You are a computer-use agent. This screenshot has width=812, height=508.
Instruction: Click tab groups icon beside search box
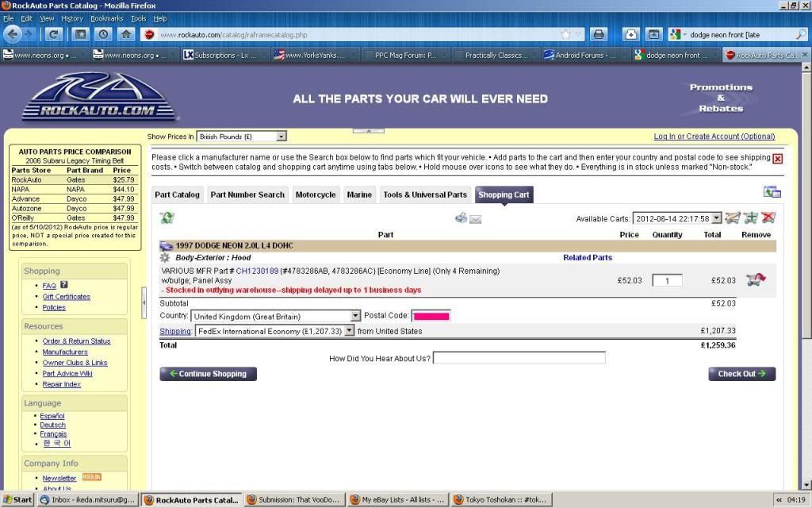click(654, 35)
